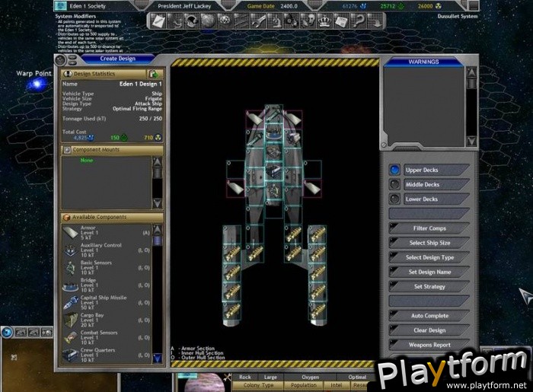Select the Middle Decks radio button

(x=394, y=184)
